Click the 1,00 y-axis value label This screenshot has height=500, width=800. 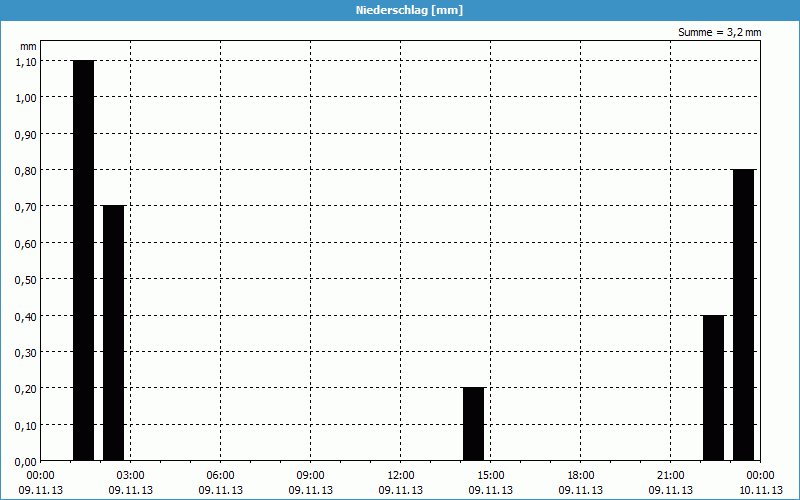point(26,98)
